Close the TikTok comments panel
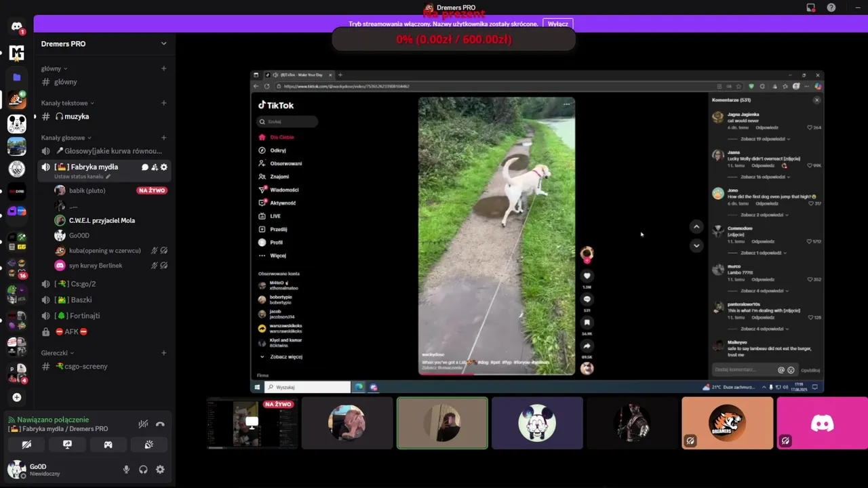This screenshot has height=488, width=868. 816,100
